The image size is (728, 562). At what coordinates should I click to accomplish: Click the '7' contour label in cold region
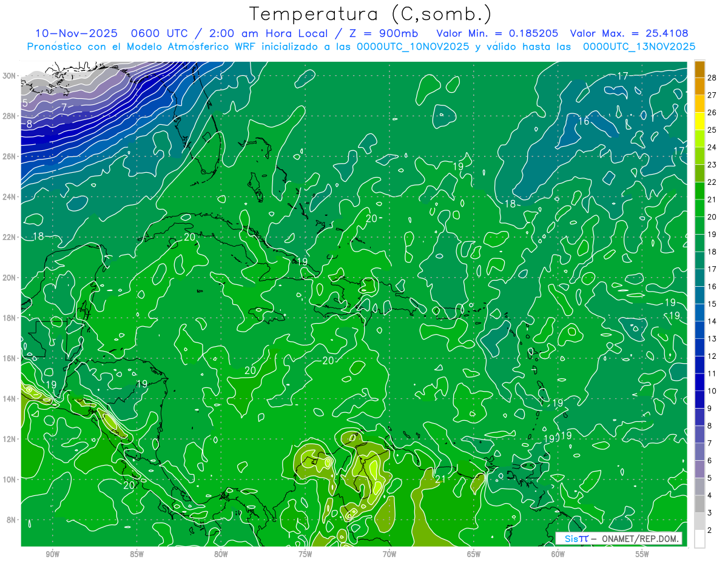(64, 107)
